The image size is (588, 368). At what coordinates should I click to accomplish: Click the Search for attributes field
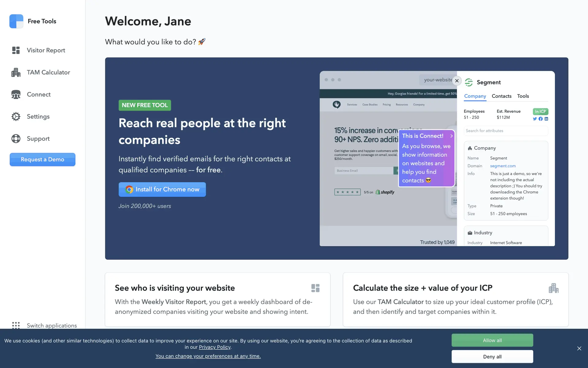tap(505, 131)
